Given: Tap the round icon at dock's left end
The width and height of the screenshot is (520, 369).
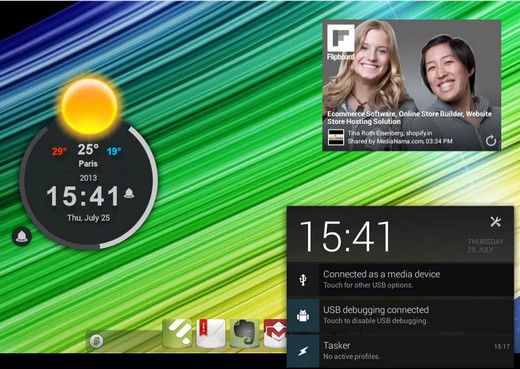Looking at the screenshot, I should click(96, 341).
